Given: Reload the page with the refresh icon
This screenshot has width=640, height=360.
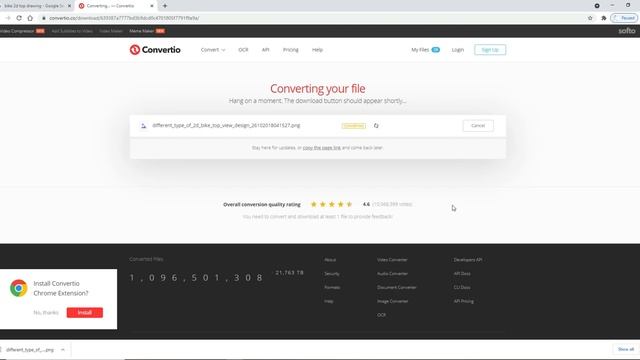Looking at the screenshot, I should coord(19,18).
